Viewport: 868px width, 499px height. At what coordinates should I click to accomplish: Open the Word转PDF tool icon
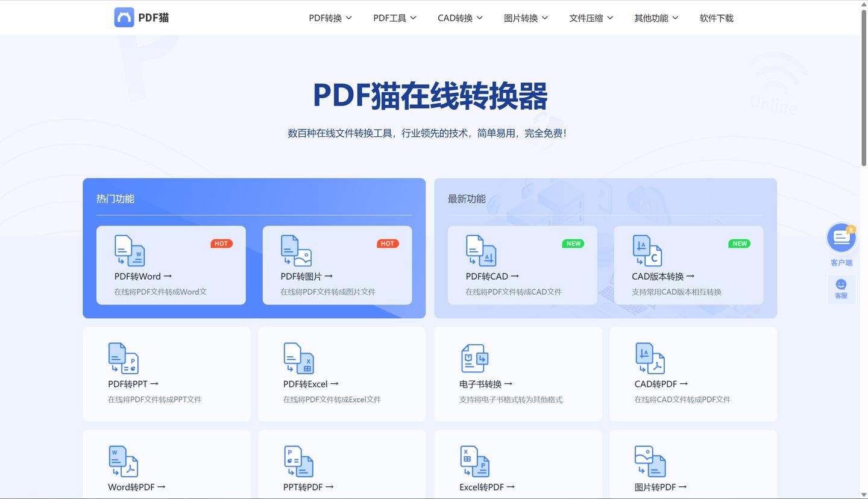tap(122, 462)
